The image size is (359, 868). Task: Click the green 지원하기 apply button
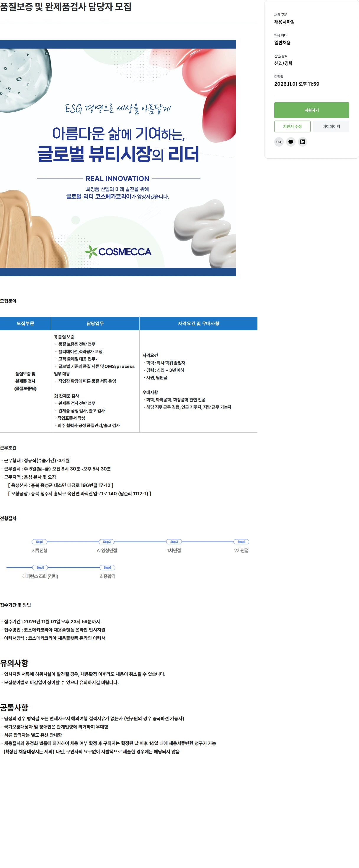[311, 110]
